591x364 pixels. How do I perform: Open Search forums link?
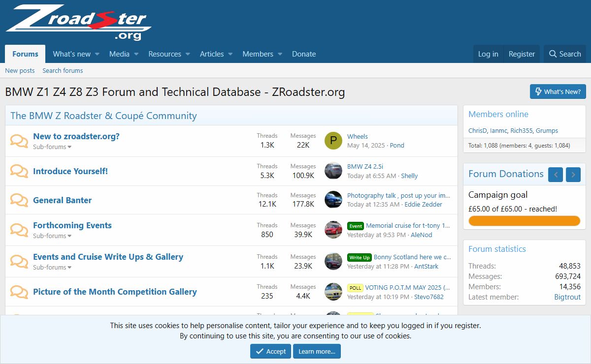(x=63, y=70)
